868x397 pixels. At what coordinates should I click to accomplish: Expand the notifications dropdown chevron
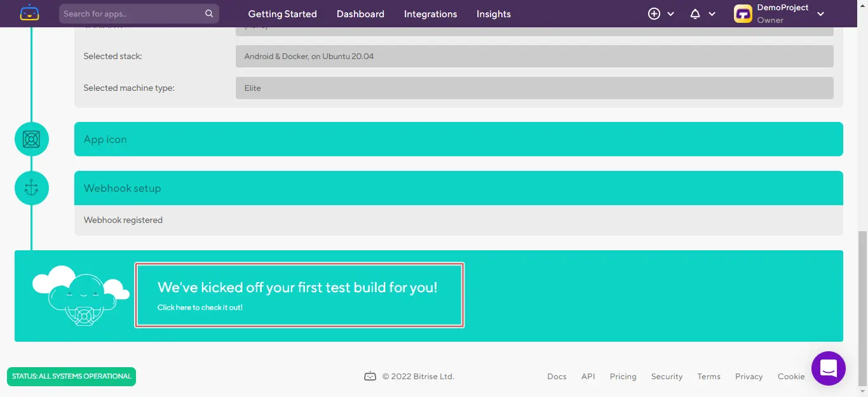(712, 14)
